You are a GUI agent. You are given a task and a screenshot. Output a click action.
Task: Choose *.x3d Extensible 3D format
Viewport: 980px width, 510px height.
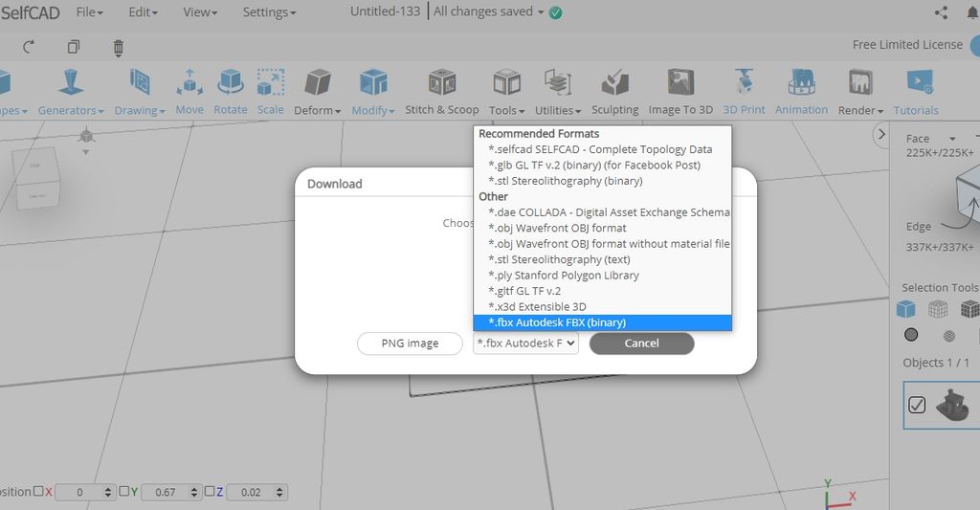click(x=603, y=307)
